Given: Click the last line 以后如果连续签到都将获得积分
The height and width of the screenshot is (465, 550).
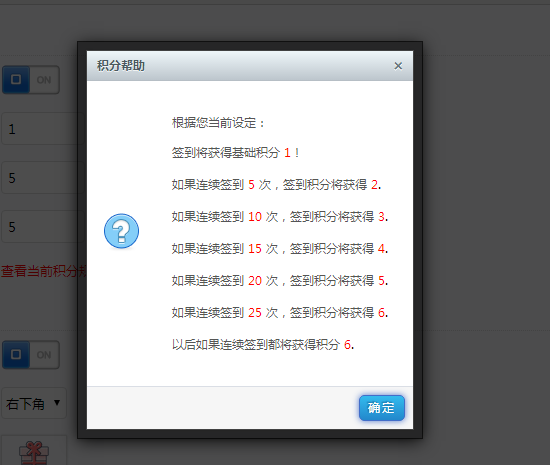Looking at the screenshot, I should tap(263, 345).
